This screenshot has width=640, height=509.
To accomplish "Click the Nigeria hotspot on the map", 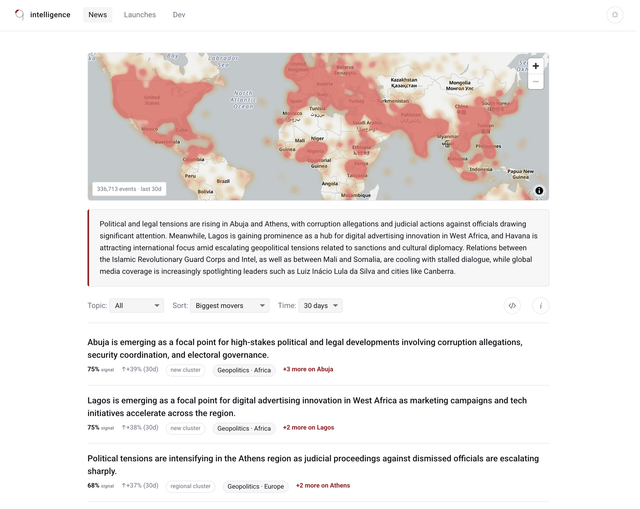I will [x=315, y=151].
